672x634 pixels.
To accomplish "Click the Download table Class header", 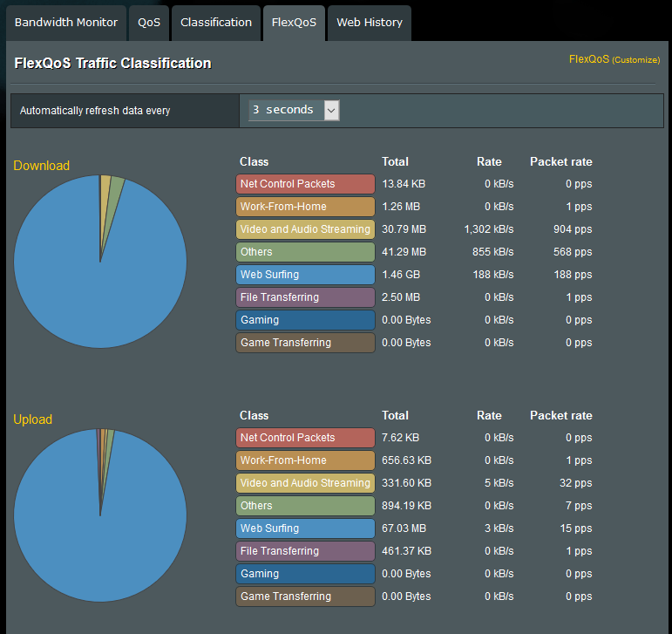I will pos(255,161).
